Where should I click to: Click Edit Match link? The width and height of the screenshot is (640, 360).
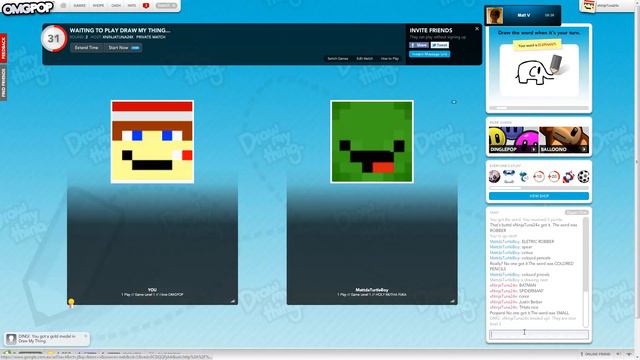(x=364, y=59)
